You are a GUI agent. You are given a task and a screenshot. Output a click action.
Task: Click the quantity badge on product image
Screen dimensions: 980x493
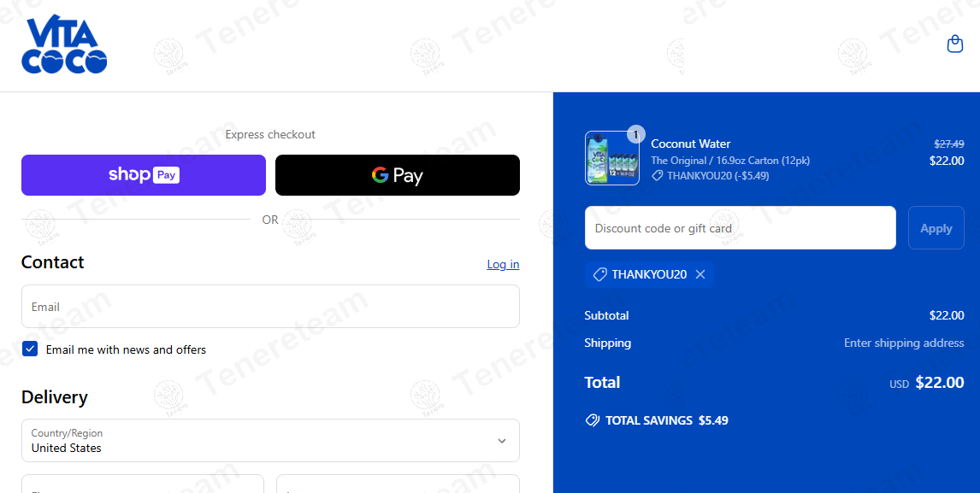635,134
